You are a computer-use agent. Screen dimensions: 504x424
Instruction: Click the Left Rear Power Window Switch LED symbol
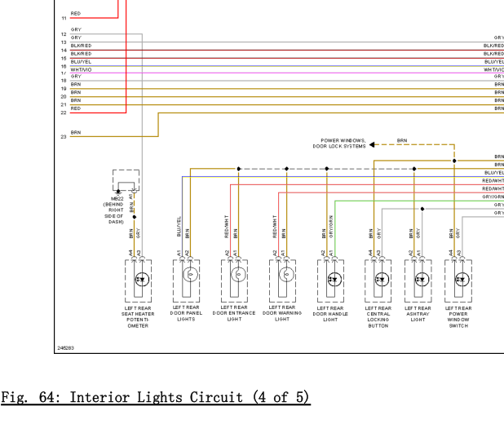[x=462, y=280]
